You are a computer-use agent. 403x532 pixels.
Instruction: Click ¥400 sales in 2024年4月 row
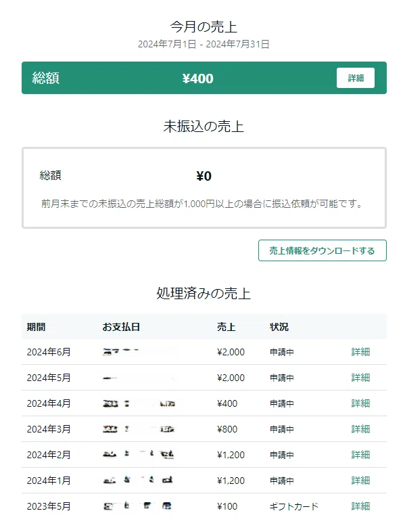coord(227,404)
